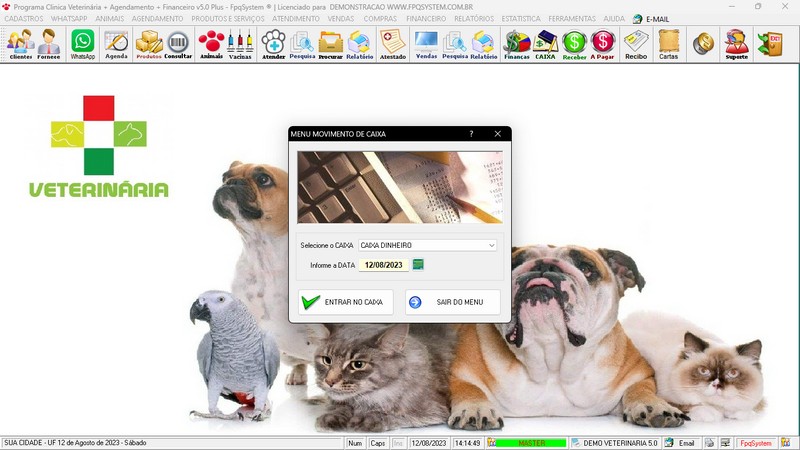This screenshot has width=800, height=450.
Task: Open the CAIXA toolbar icon
Action: pyautogui.click(x=545, y=44)
